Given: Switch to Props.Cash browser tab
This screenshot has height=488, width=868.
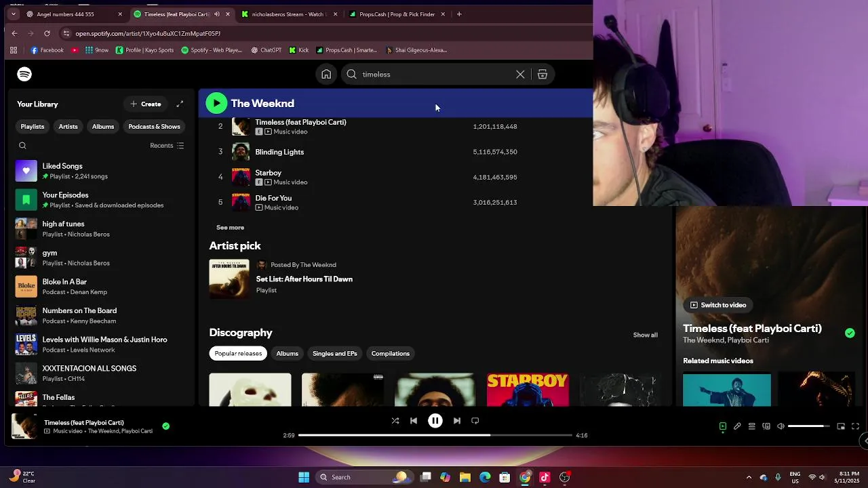Looking at the screenshot, I should click(x=397, y=14).
